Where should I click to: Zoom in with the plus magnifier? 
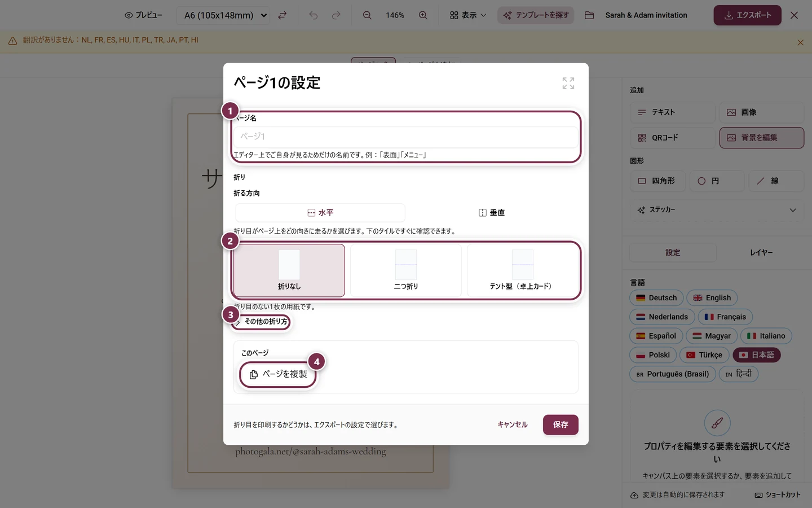[x=423, y=15]
